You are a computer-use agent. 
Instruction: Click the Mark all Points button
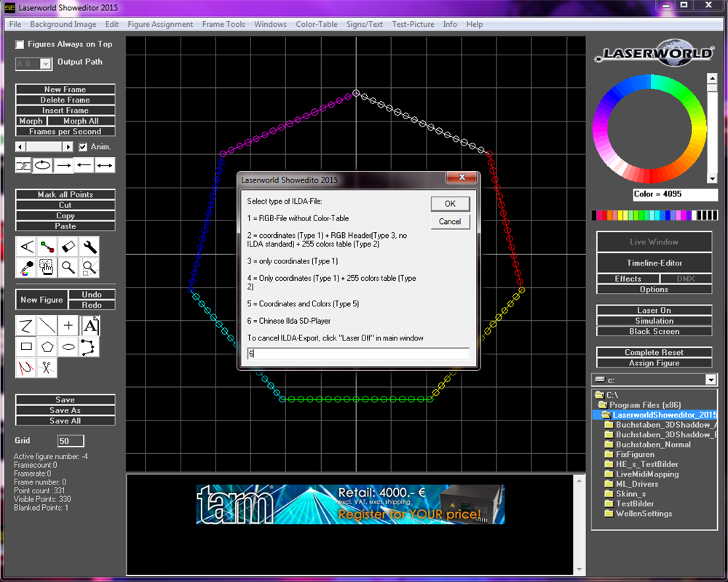(65, 194)
